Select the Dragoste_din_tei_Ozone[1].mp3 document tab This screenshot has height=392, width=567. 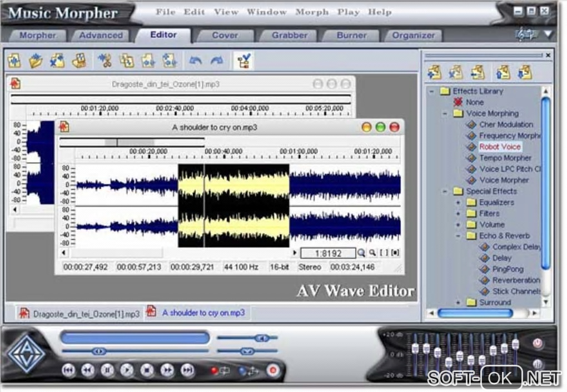click(x=80, y=313)
